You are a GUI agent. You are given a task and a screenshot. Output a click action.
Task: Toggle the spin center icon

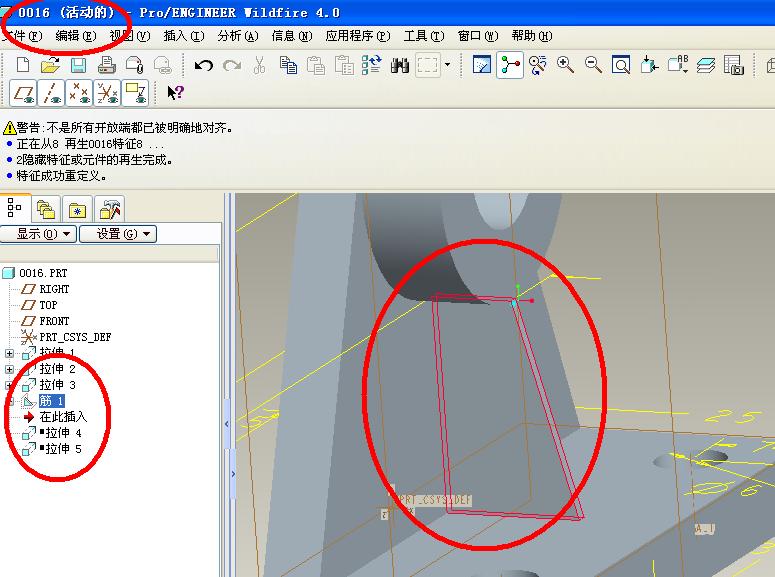click(510, 65)
